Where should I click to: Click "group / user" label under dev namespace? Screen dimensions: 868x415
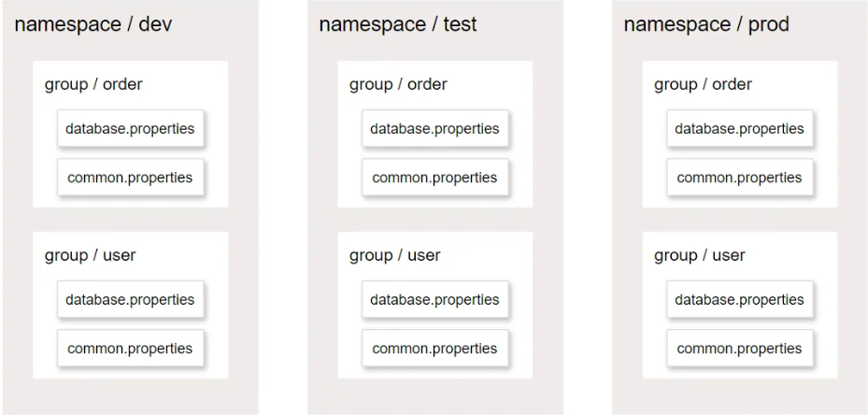point(90,255)
